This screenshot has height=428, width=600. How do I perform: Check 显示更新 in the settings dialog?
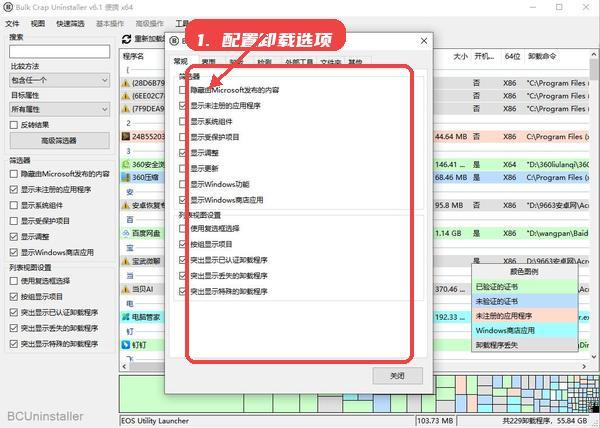pyautogui.click(x=183, y=169)
